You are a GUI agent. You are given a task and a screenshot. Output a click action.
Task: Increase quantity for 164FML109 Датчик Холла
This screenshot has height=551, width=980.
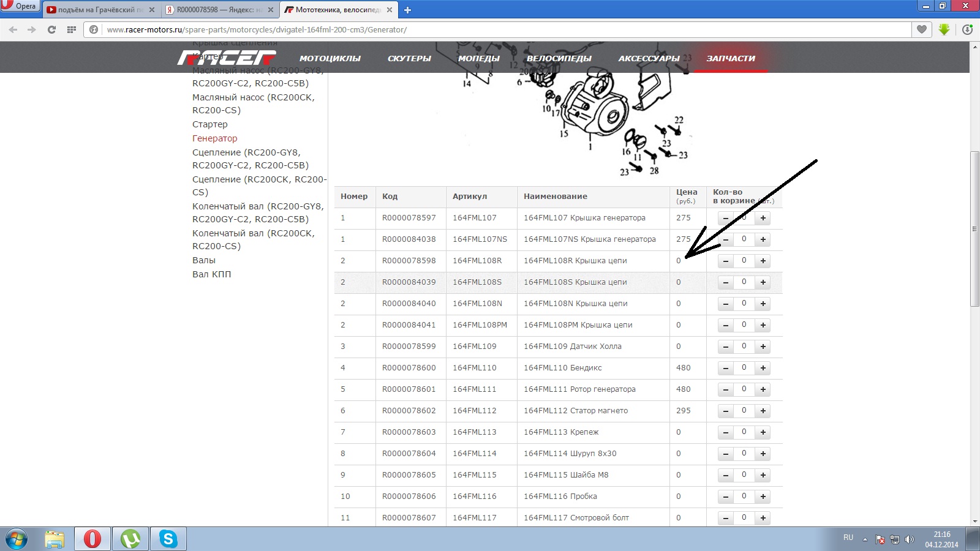click(763, 347)
